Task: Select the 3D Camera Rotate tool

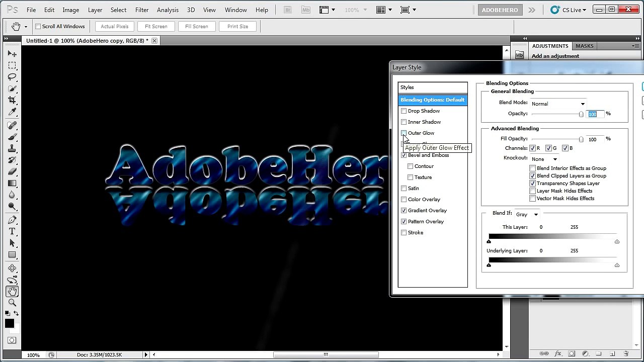Action: tap(12, 280)
